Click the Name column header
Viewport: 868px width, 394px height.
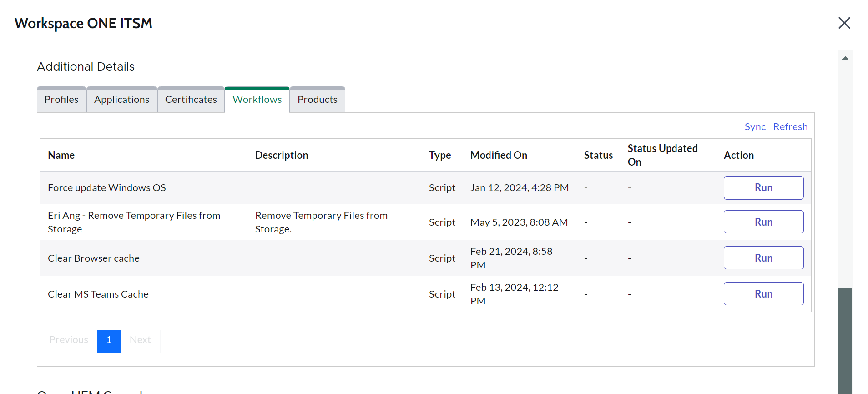tap(61, 155)
